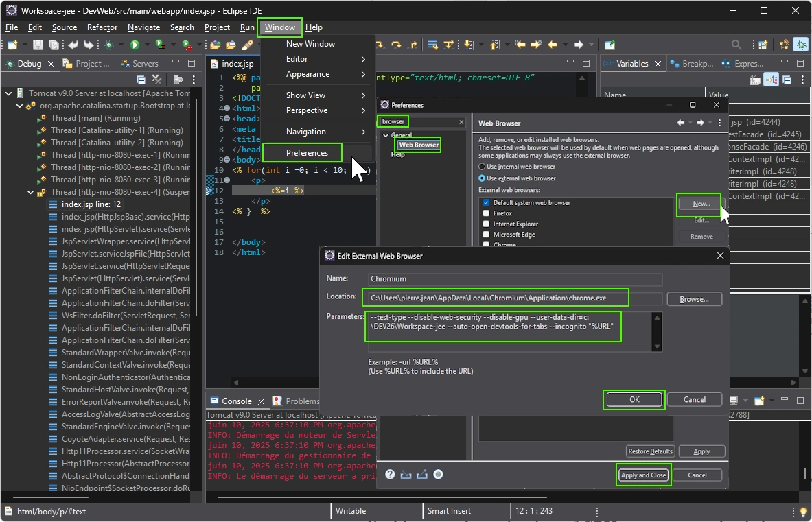Click the Last Edit Location toolbar icon

click(520, 45)
